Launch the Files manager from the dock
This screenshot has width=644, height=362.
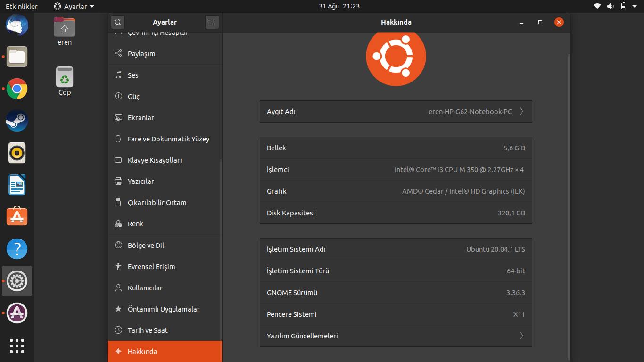point(17,57)
